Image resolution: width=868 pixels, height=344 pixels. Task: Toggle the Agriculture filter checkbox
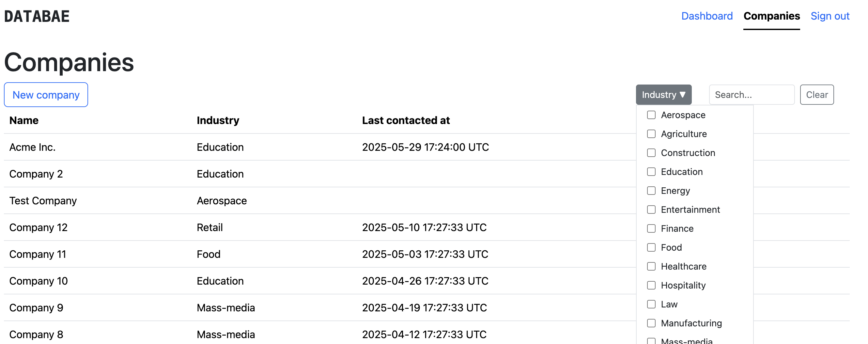(x=651, y=134)
